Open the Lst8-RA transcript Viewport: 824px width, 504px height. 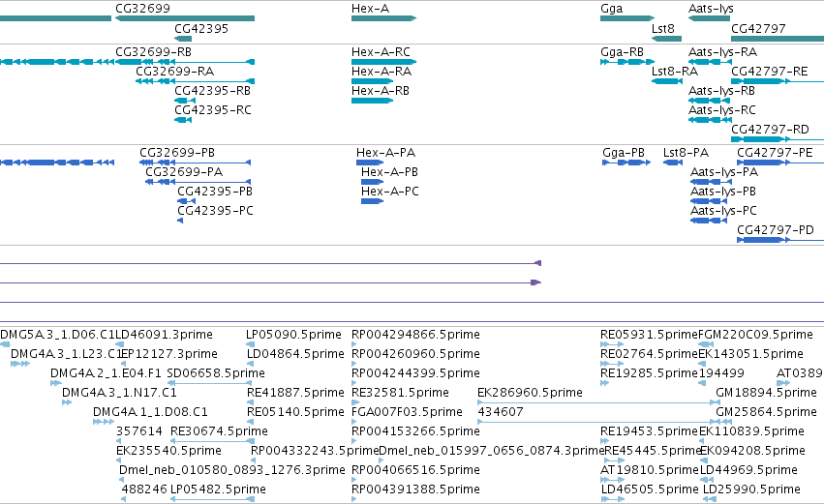(675, 72)
